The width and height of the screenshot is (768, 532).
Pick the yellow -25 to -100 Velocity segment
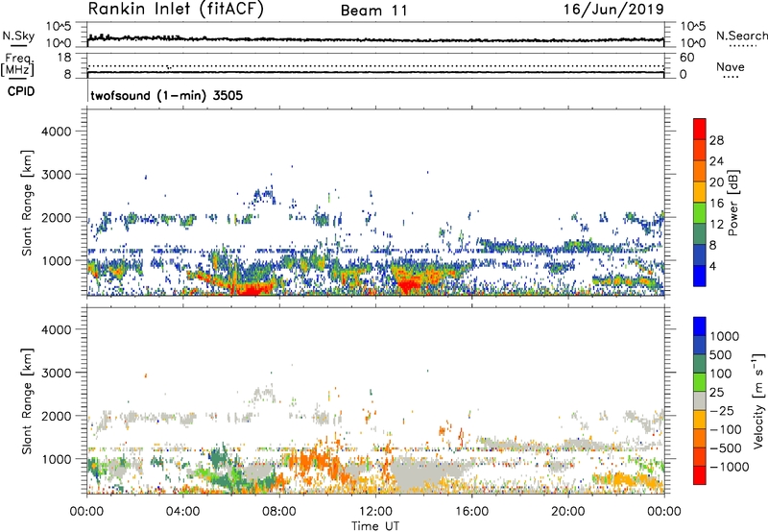coord(700,420)
